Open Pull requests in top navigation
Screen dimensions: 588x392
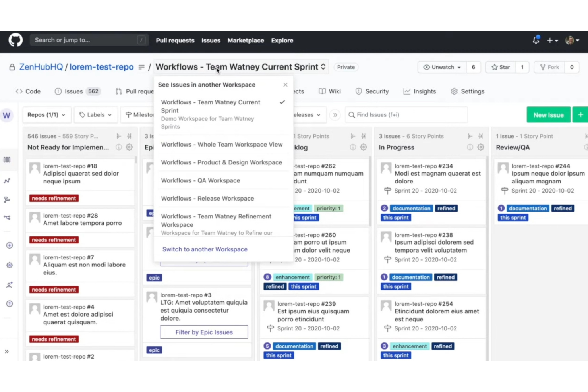pos(175,41)
